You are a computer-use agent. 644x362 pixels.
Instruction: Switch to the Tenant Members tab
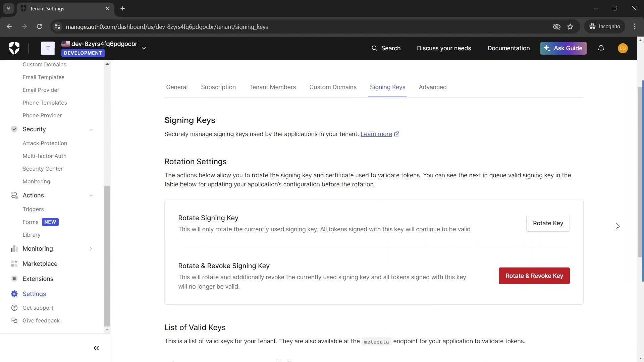272,87
